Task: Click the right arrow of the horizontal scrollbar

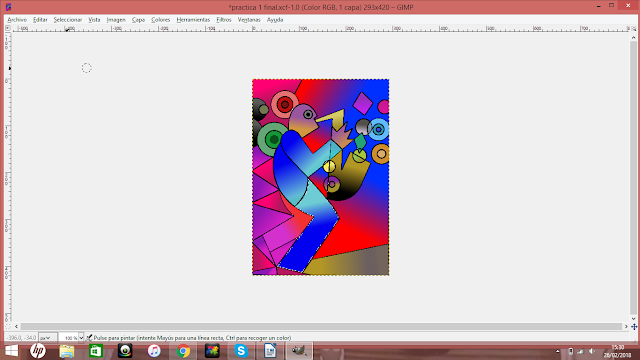Action: coord(626,327)
